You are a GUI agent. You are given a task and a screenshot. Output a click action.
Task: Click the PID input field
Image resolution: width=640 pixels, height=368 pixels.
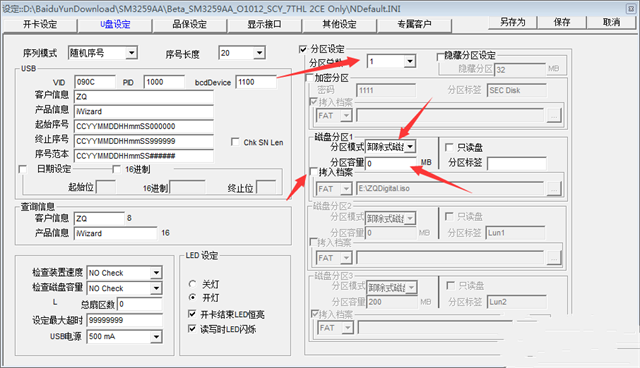(164, 82)
